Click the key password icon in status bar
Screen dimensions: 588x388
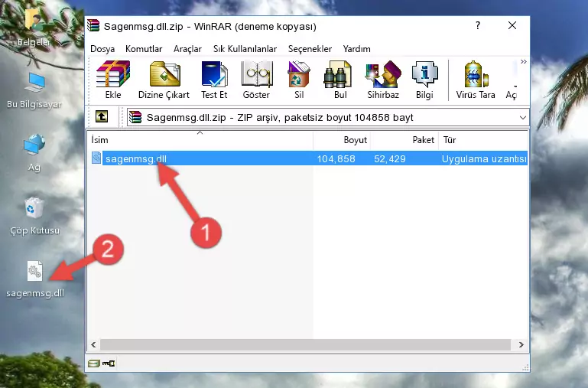point(109,364)
